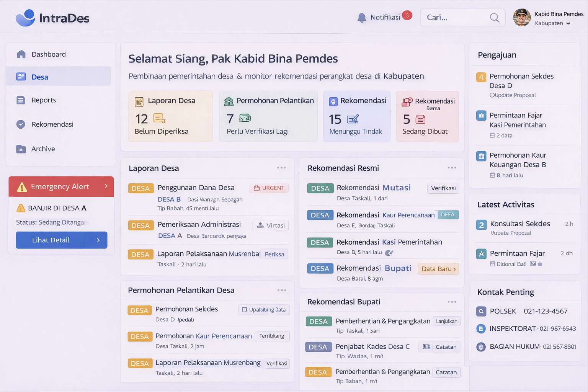The width and height of the screenshot is (588, 392).
Task: Click the Konsultasi Sekdes activity icon
Action: coord(482,225)
